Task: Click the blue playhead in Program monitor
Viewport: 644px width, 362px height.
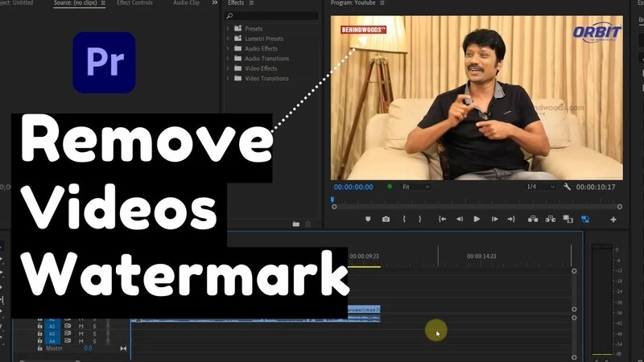Action: 332,200
